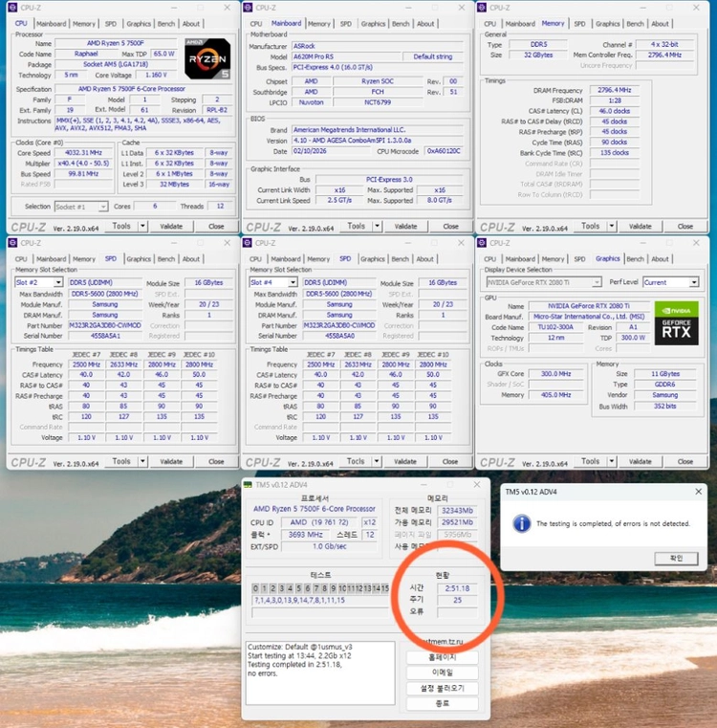
Task: Switch to SPD tab in the Mainboard window
Action: (346, 24)
